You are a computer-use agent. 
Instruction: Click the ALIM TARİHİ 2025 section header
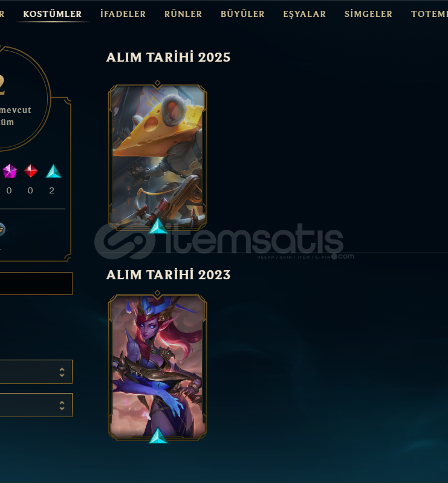coord(168,57)
